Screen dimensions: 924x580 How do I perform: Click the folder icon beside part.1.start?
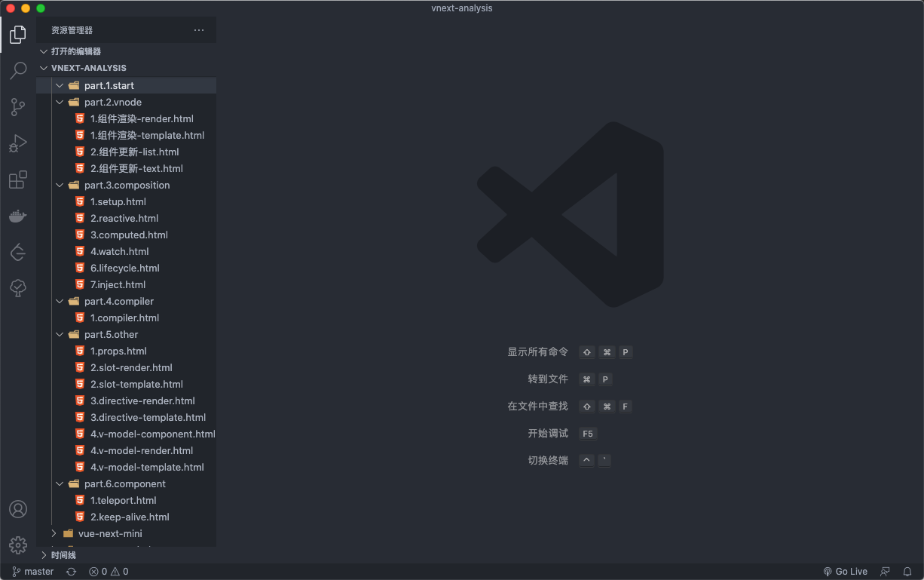point(74,85)
